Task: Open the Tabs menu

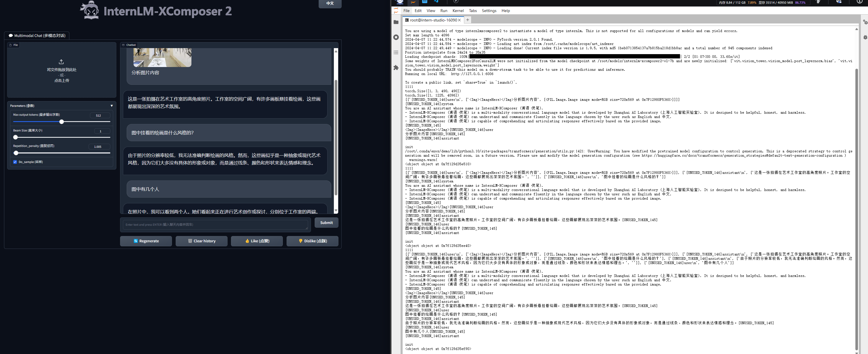Action: pyautogui.click(x=473, y=11)
